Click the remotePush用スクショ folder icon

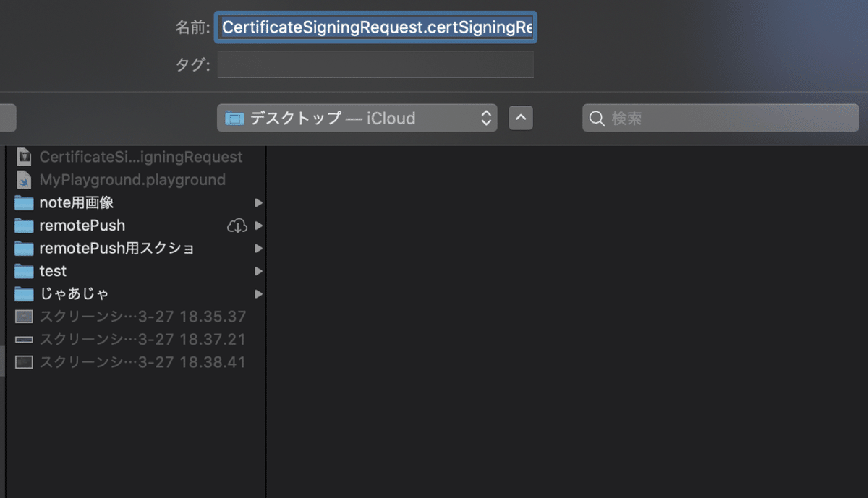(23, 249)
